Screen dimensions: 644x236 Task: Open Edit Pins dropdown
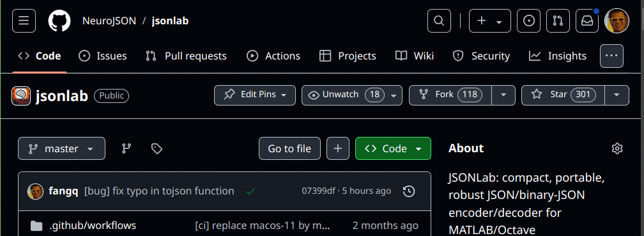[x=255, y=95]
